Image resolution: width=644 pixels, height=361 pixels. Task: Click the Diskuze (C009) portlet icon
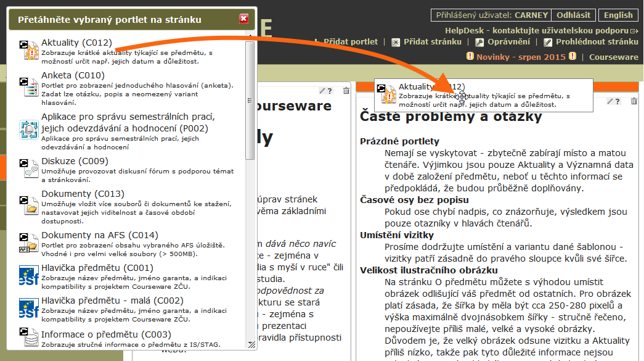(29, 168)
